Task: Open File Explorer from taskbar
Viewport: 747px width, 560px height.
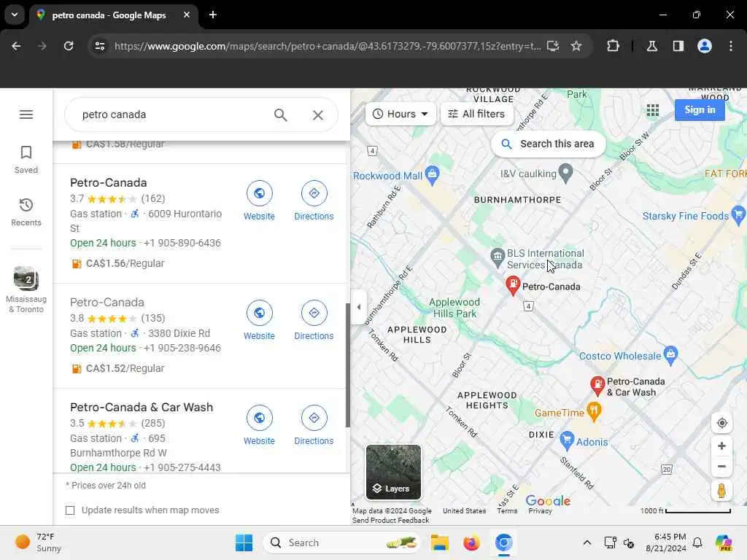Action: (439, 542)
